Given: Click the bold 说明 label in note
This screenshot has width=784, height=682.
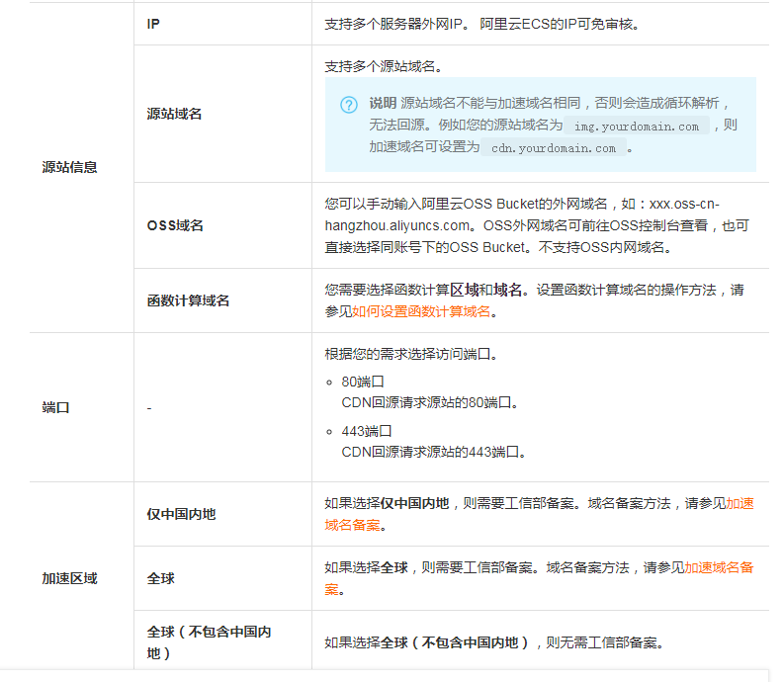Looking at the screenshot, I should [383, 103].
